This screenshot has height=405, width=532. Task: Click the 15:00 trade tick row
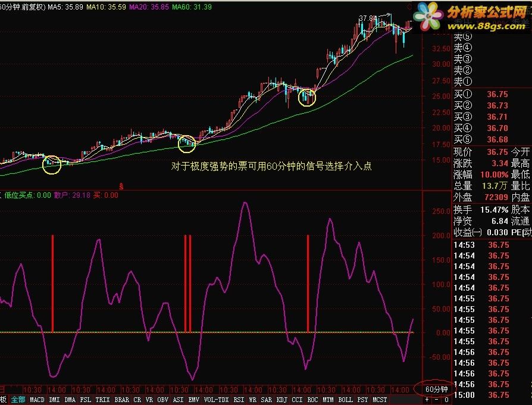(x=481, y=395)
